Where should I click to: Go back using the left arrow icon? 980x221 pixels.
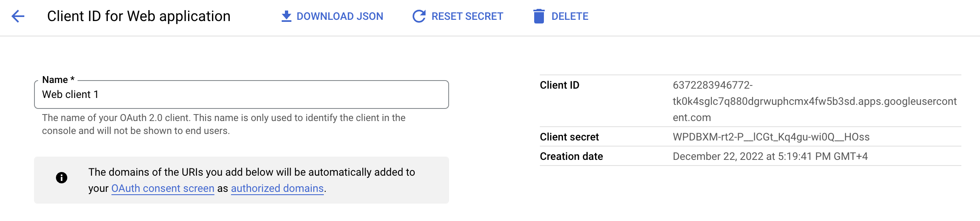[18, 16]
